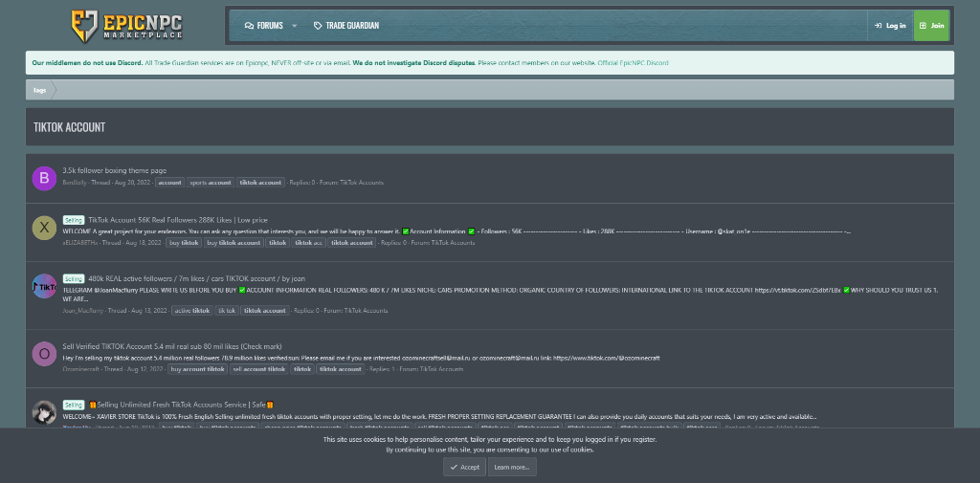Click the 'sports account' tag
The width and height of the screenshot is (980, 483).
pos(210,183)
